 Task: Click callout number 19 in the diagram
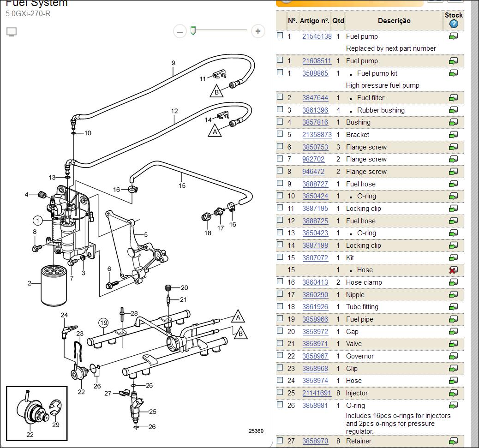(103, 323)
